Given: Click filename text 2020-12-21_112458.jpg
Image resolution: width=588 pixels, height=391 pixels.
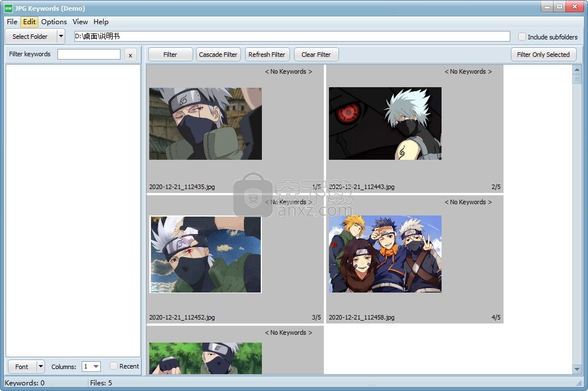Looking at the screenshot, I should point(362,317).
